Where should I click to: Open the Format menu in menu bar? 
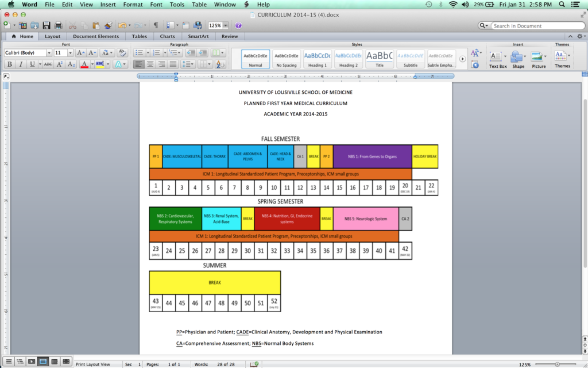coord(133,5)
